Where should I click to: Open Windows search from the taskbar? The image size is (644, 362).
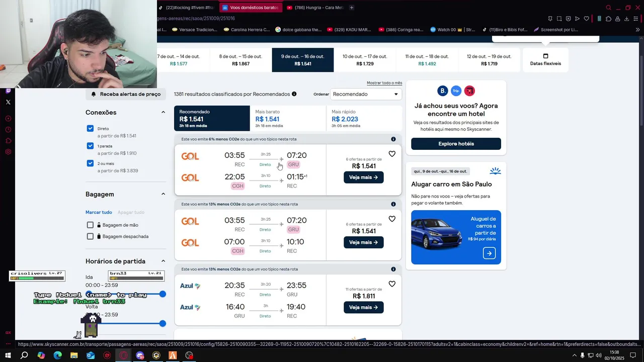24,355
